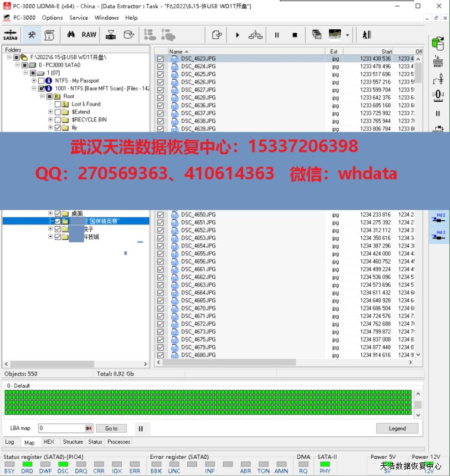Image resolution: width=450 pixels, height=476 pixels.
Task: Click the Legend button
Action: click(x=397, y=428)
